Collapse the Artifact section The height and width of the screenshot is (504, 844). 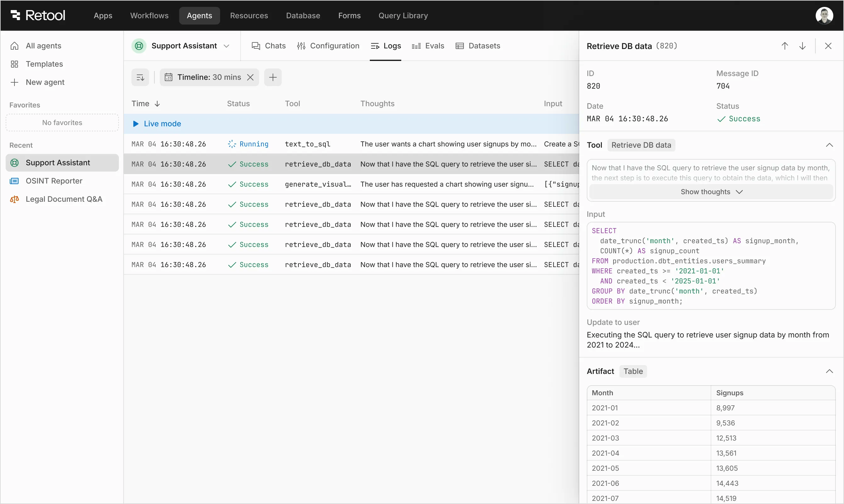pos(830,371)
